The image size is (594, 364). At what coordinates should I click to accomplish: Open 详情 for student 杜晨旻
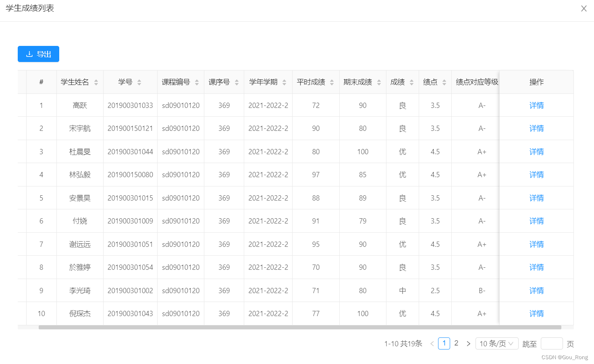point(536,152)
